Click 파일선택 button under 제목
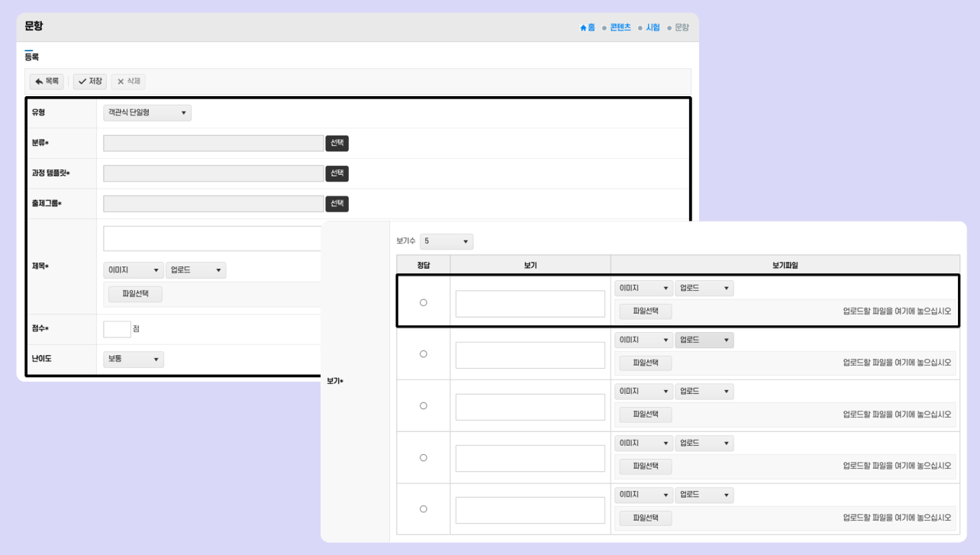Viewport: 980px width, 555px height. click(x=135, y=294)
